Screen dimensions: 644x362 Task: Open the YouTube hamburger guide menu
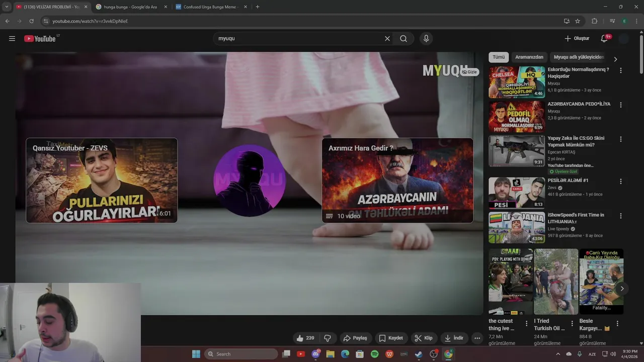point(12,39)
